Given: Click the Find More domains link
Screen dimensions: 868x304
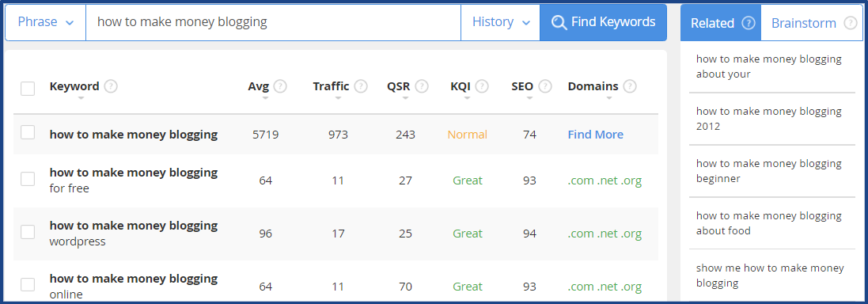Looking at the screenshot, I should pos(596,135).
